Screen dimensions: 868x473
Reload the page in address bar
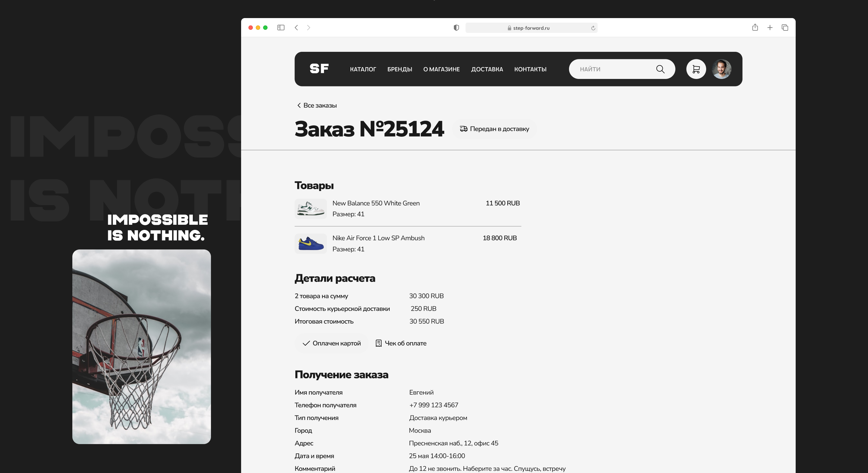click(593, 28)
